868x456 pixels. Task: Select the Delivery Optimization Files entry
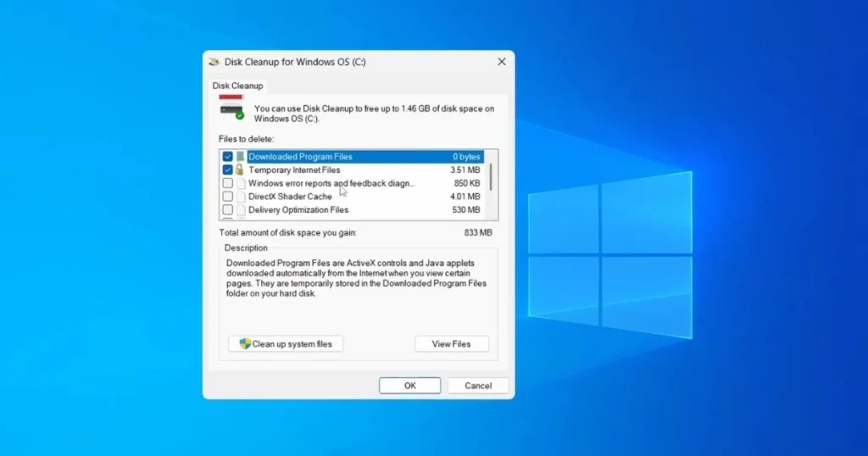point(352,209)
